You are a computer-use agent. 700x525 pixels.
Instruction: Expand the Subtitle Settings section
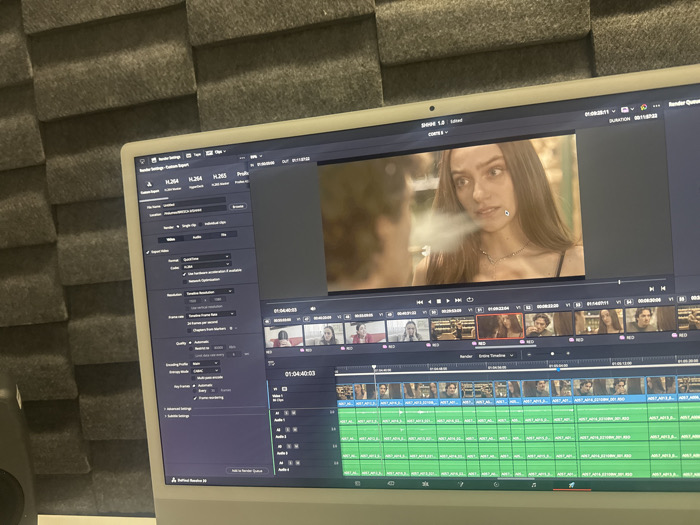tap(178, 416)
